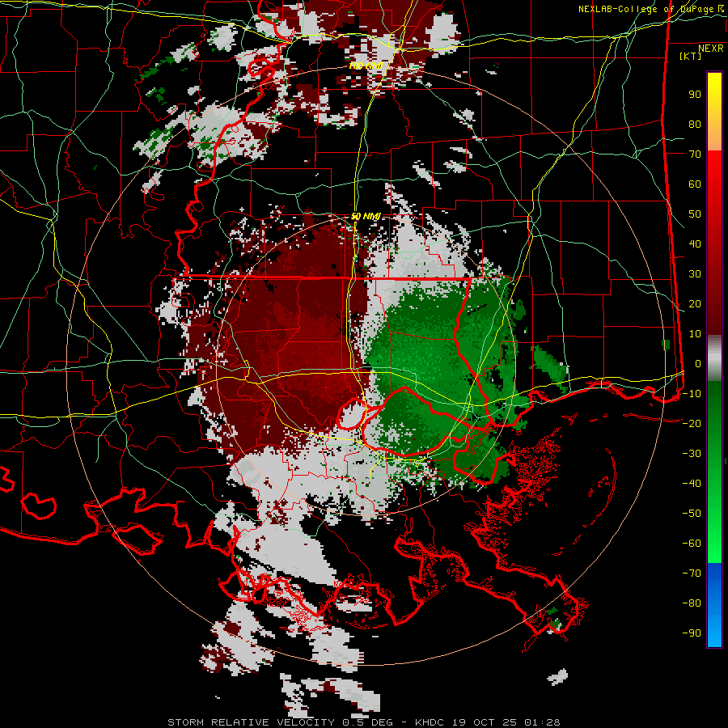Click the -90 value on the velocity scale
The width and height of the screenshot is (728, 728).
click(692, 633)
